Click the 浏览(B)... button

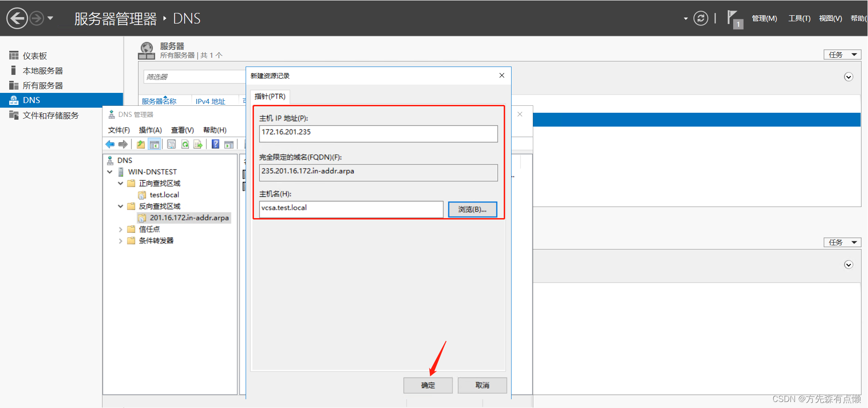(472, 209)
